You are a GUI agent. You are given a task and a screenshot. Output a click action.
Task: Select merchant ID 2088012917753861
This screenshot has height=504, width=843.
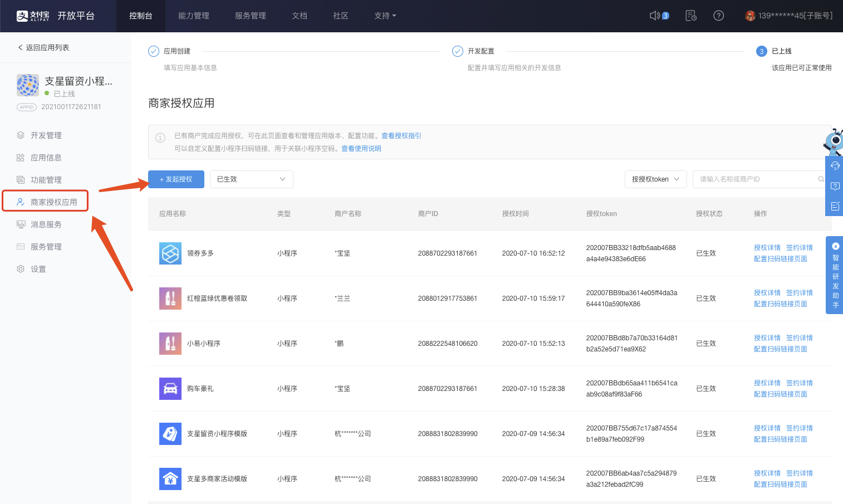click(x=448, y=299)
